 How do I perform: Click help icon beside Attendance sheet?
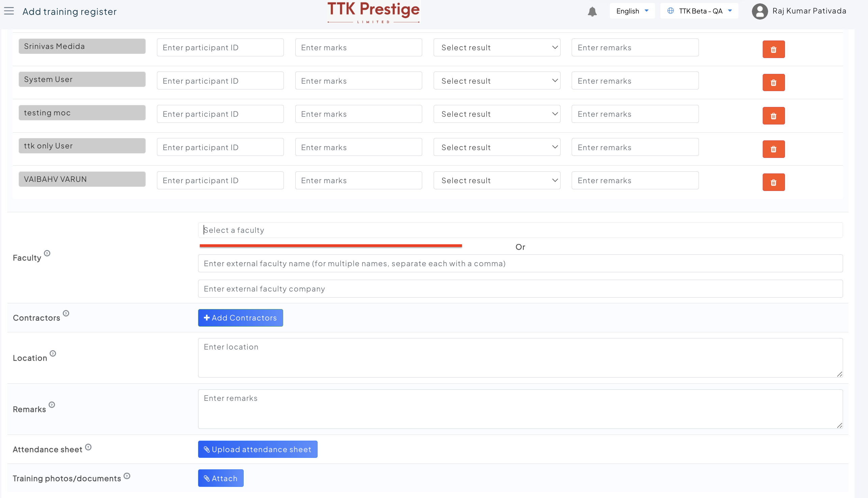point(88,447)
